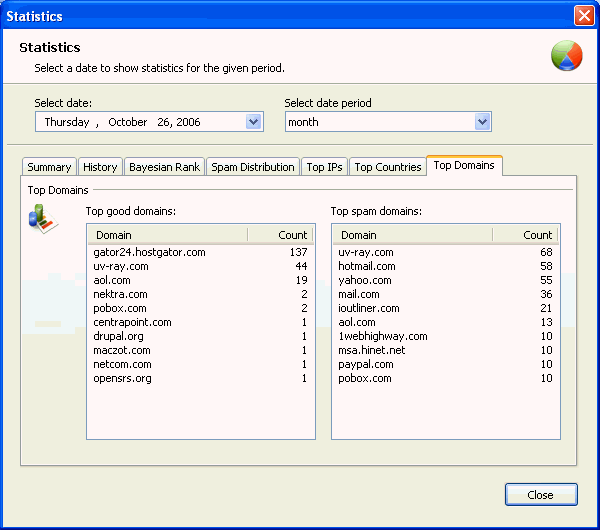Select ioutliner.com spam domain row

click(x=446, y=308)
